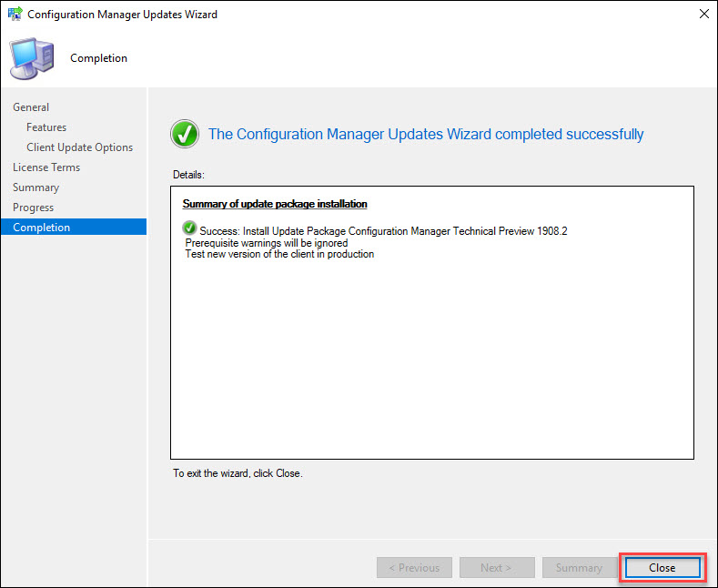
Task: Click the wizard completed successfully headline
Action: tap(426, 134)
